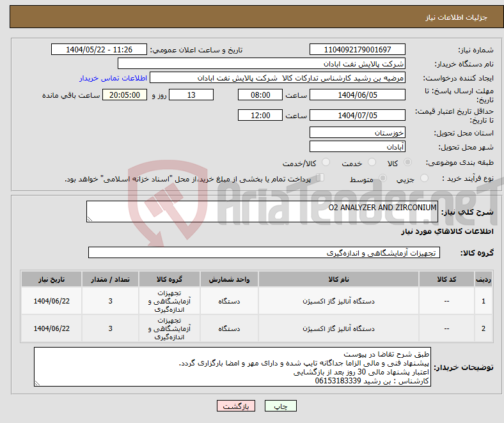Click row 2 unit دستگاه
Screen dimensions: 504x423
tap(229, 328)
